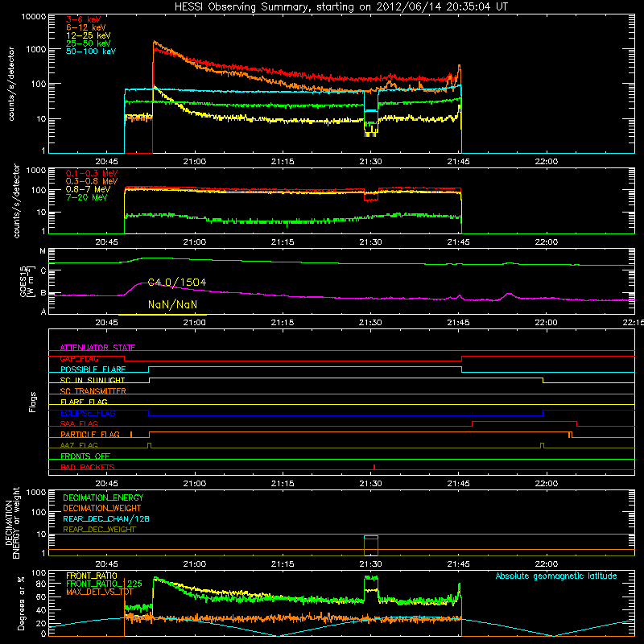This screenshot has width=644, height=644.
Task: Select the blue ECLIPSE_FLAG label
Action: 88,413
